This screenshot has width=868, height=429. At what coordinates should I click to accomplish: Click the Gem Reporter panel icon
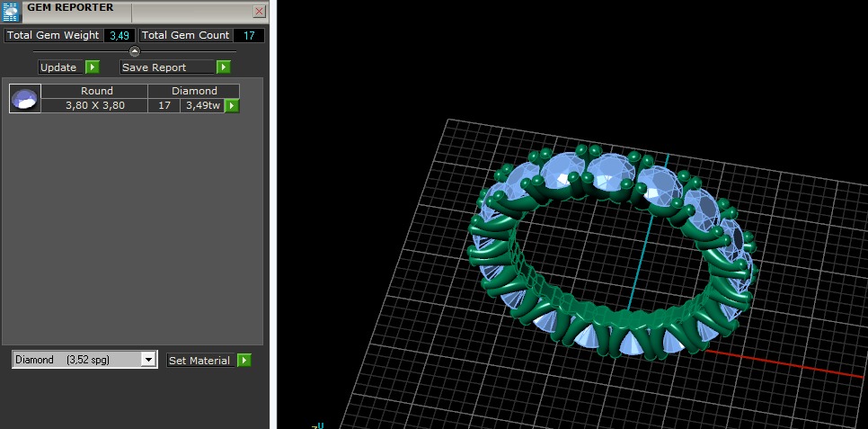11,11
